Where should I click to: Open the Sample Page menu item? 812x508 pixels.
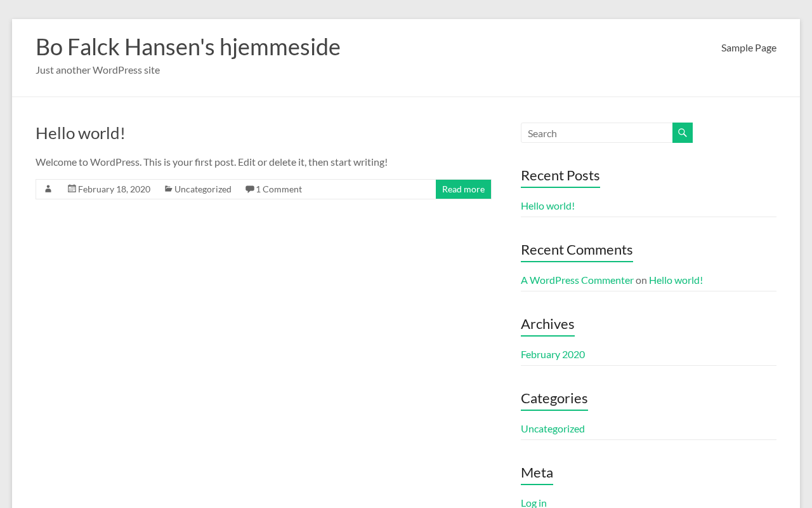[749, 48]
